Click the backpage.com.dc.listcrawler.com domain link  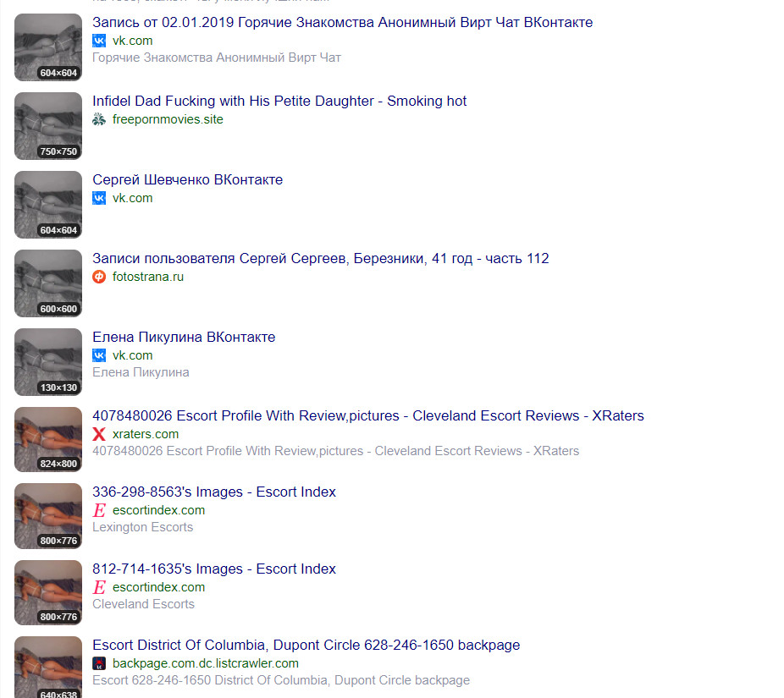206,663
